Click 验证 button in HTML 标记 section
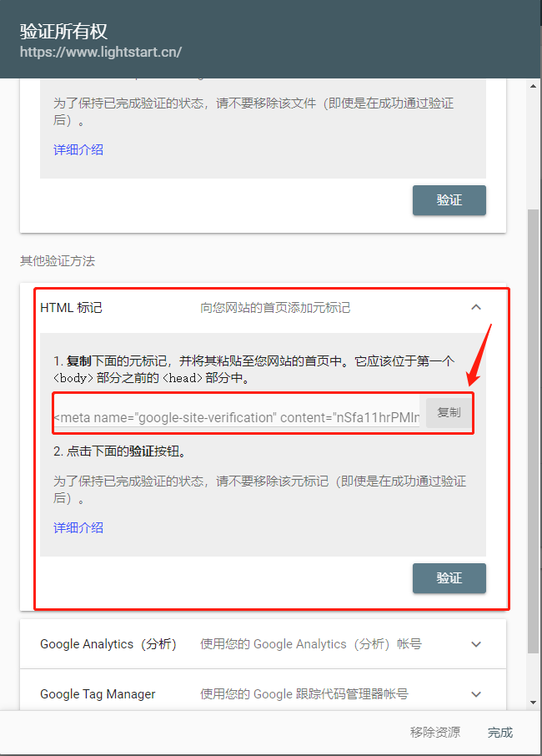The height and width of the screenshot is (756, 542). pos(449,578)
